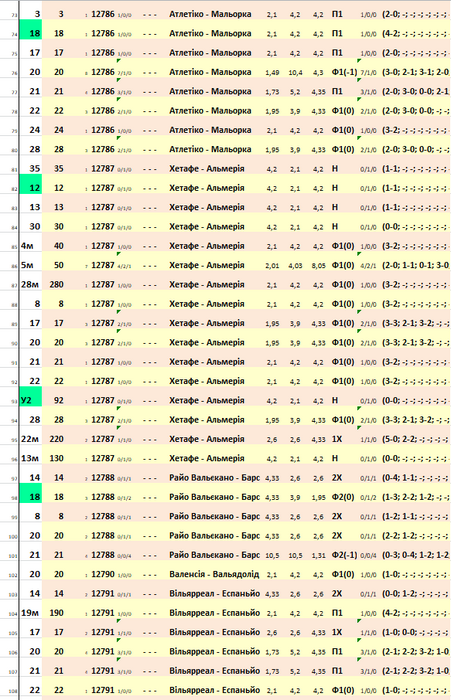Click scores cell starting (0-0; 1-2
This screenshot has height=700, width=451.
[415, 594]
